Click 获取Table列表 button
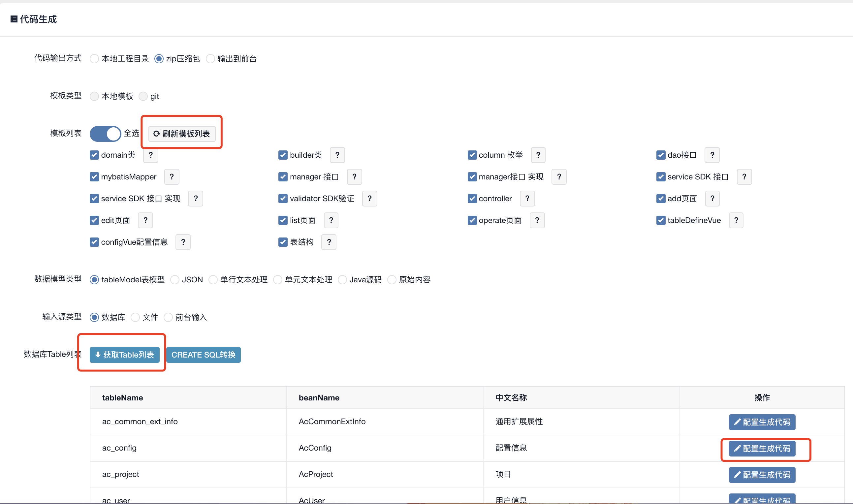The height and width of the screenshot is (504, 853). click(124, 355)
